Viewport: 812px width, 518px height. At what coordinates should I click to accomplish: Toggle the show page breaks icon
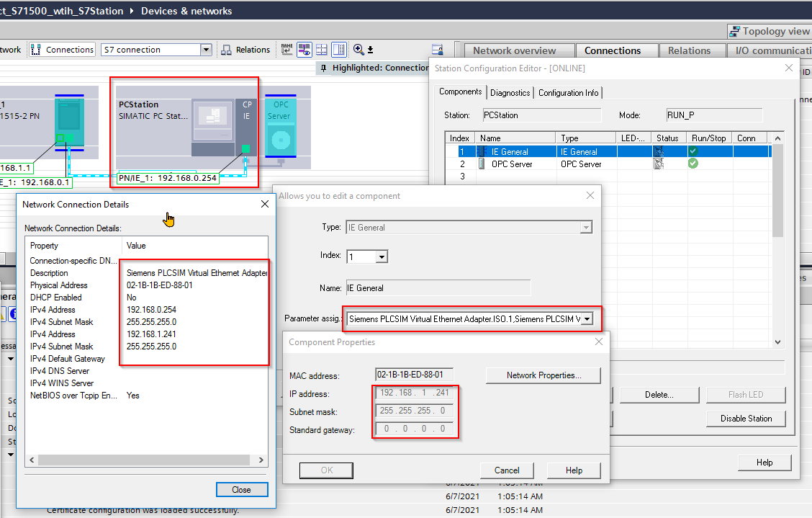coord(322,49)
